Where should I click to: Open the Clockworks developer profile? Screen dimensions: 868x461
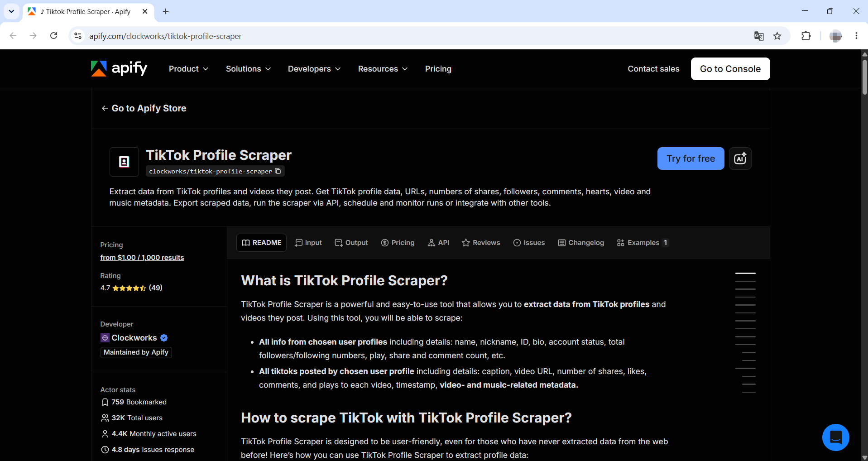(x=134, y=338)
